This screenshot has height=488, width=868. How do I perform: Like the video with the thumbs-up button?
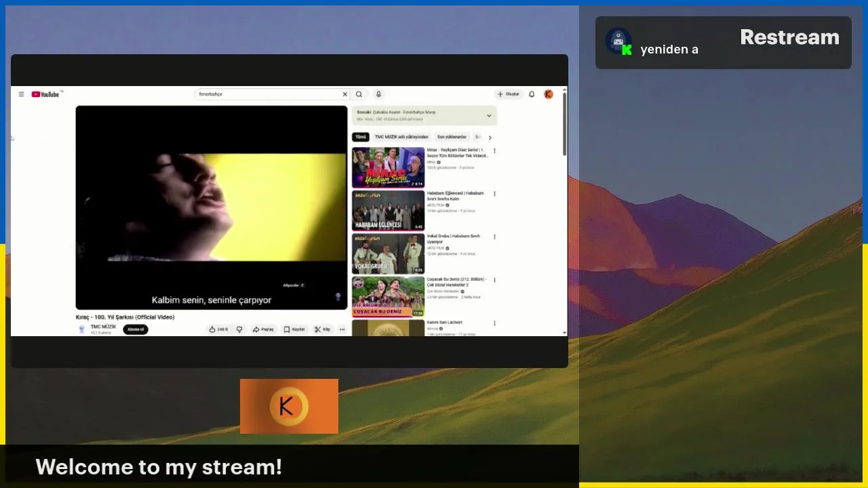pos(218,329)
